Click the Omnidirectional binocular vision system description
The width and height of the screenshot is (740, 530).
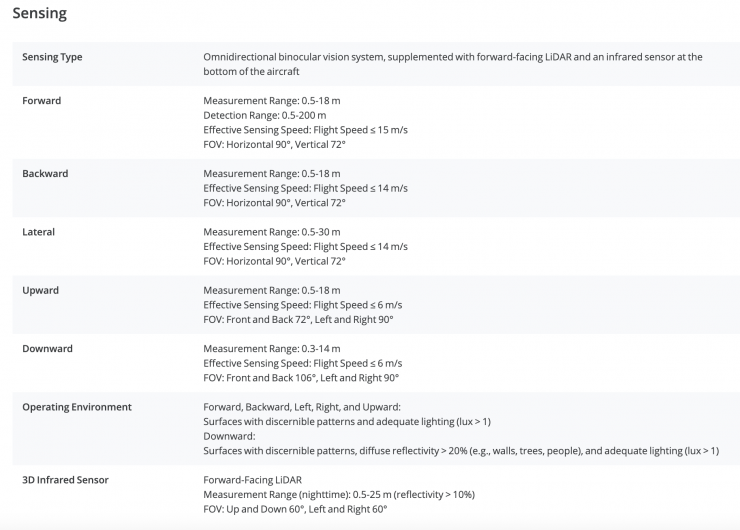[452, 64]
